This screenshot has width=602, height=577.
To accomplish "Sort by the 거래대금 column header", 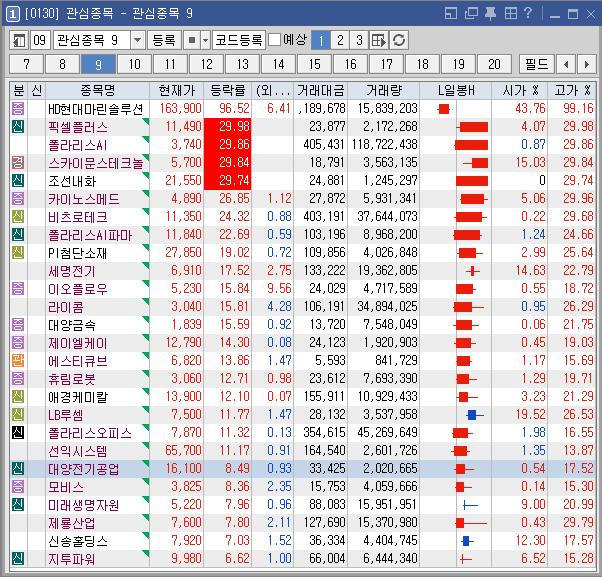I will click(321, 91).
